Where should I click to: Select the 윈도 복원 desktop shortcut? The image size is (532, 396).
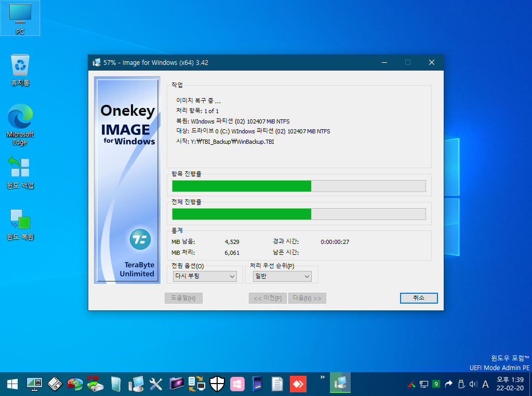point(20,224)
